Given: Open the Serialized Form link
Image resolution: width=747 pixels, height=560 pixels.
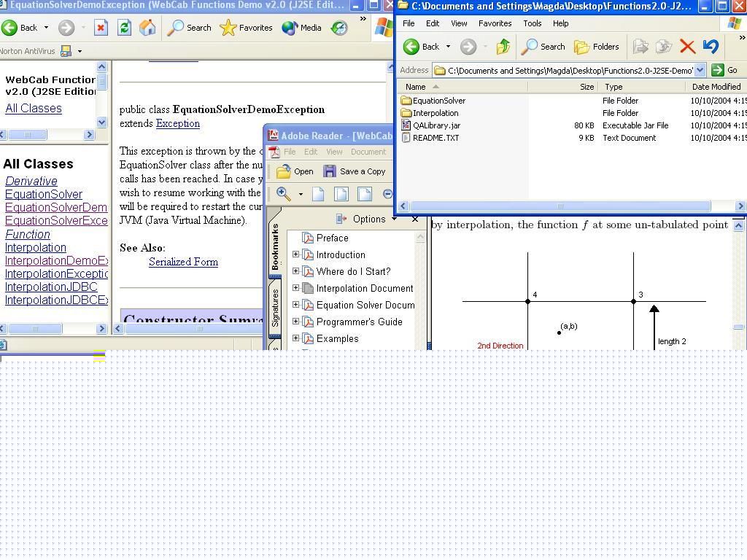Looking at the screenshot, I should click(x=183, y=262).
